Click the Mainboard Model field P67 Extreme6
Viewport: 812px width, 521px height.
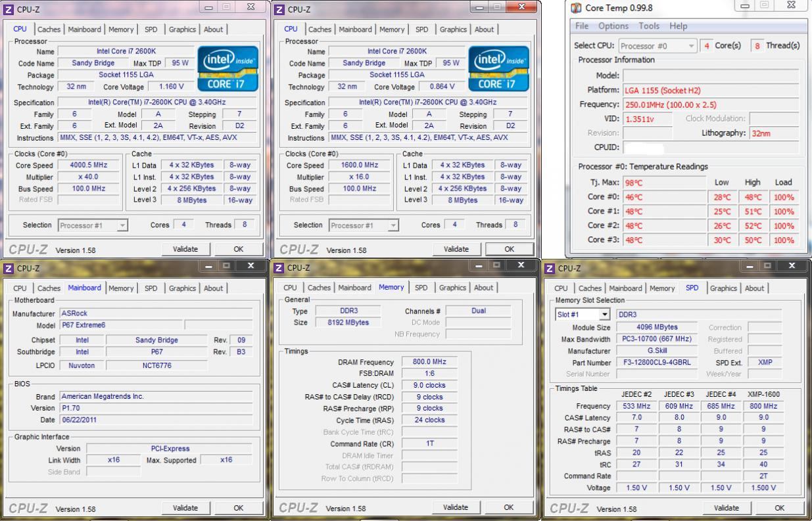click(120, 325)
